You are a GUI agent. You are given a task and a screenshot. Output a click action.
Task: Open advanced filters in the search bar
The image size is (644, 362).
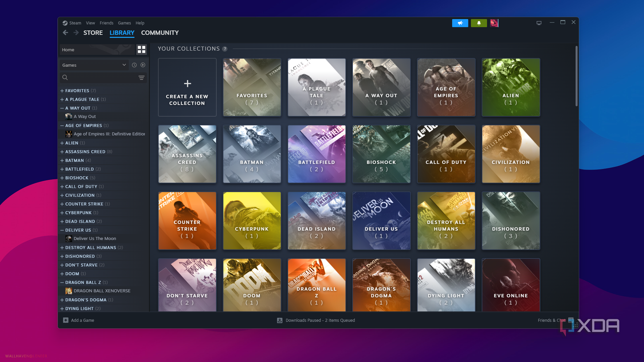[141, 78]
